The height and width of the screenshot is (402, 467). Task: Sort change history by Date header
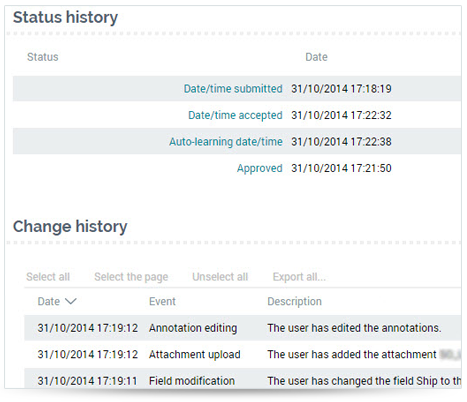[49, 301]
